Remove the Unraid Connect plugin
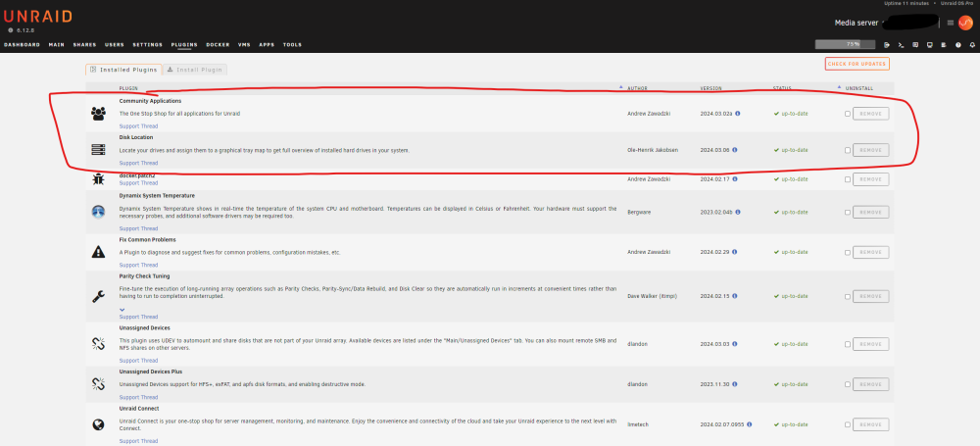 pos(870,424)
